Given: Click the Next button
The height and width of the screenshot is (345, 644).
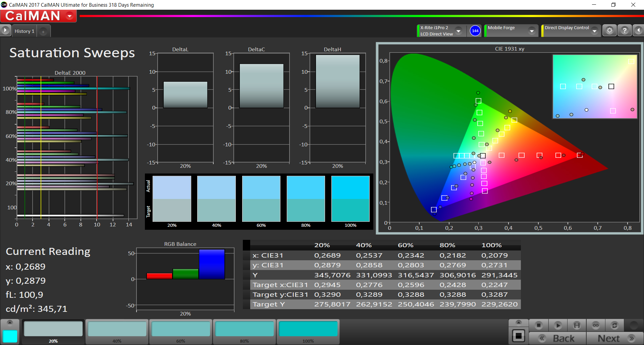Looking at the screenshot, I should [615, 338].
